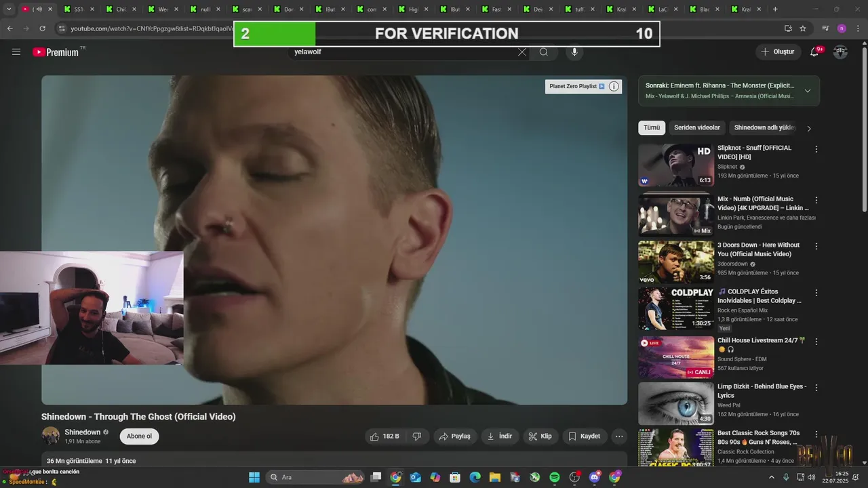The height and width of the screenshot is (488, 868).
Task: Select the Shinedown adlı yükleyen chip
Action: 764,127
